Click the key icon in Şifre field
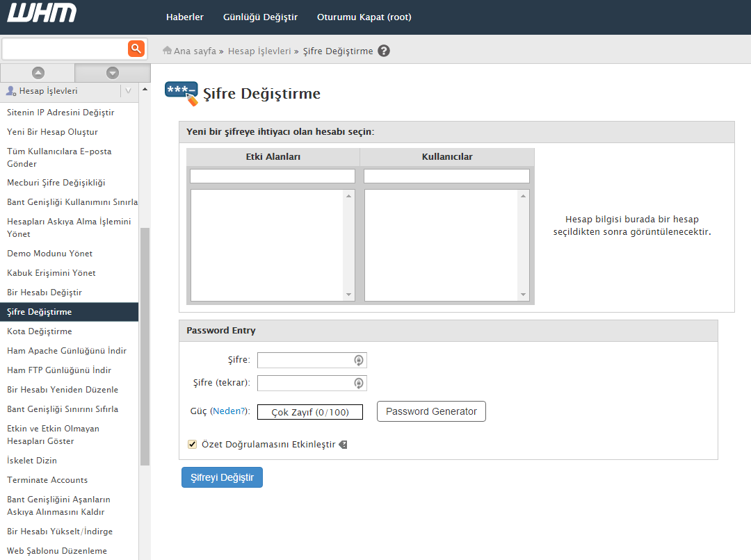 [358, 361]
